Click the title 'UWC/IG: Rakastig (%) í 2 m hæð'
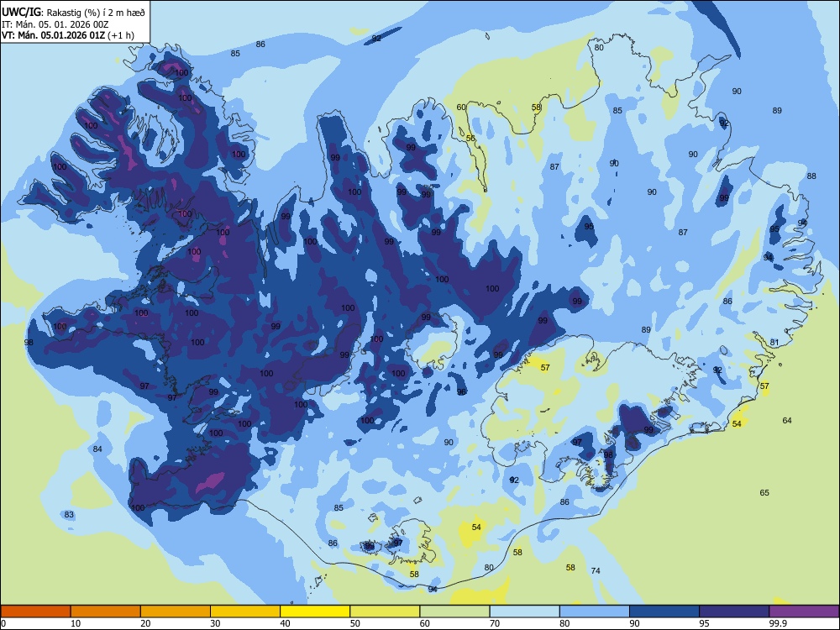 point(73,12)
